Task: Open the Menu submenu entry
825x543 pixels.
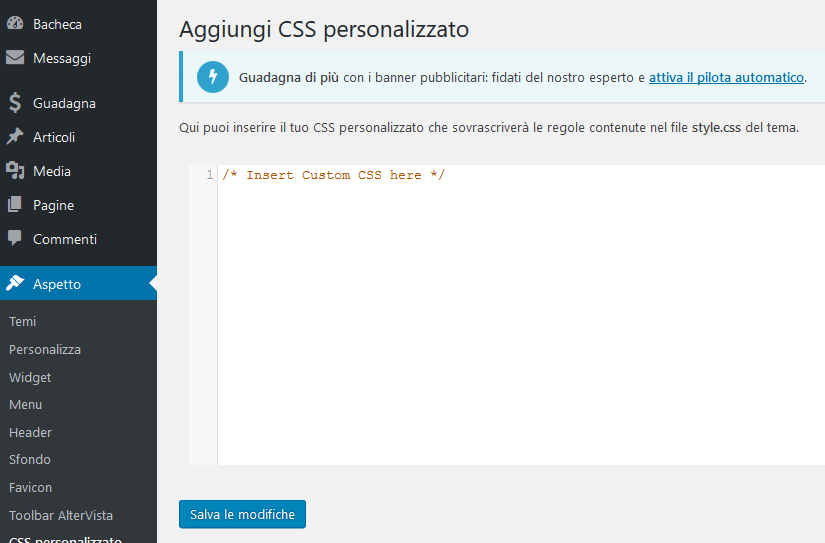Action: click(26, 405)
